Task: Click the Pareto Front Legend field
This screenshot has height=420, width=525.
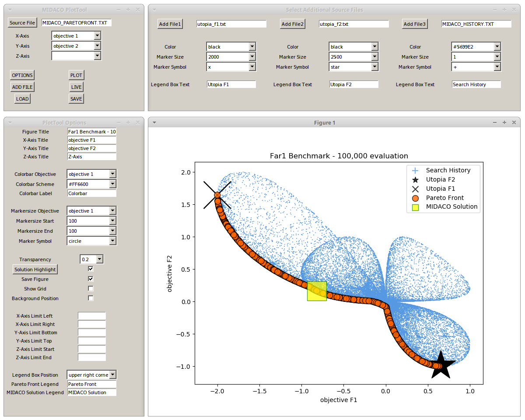Action: click(92, 384)
